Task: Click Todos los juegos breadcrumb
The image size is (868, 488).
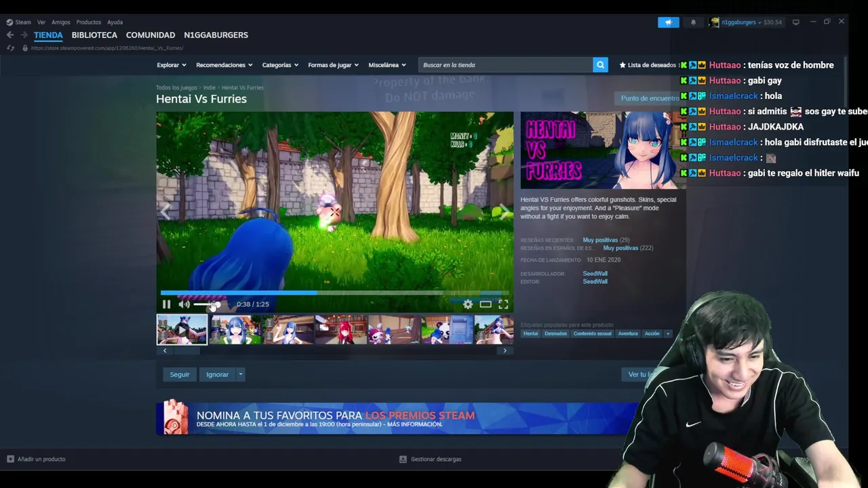Action: tap(176, 87)
